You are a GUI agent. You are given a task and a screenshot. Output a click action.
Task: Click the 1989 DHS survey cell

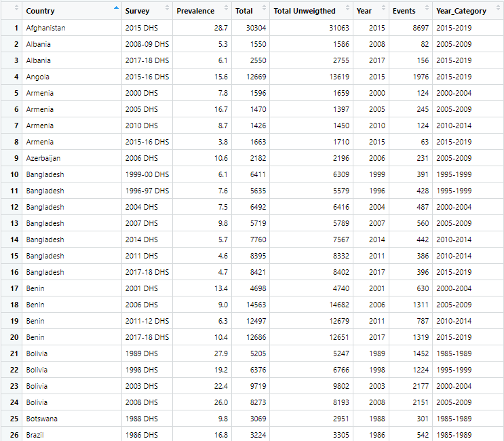(141, 353)
